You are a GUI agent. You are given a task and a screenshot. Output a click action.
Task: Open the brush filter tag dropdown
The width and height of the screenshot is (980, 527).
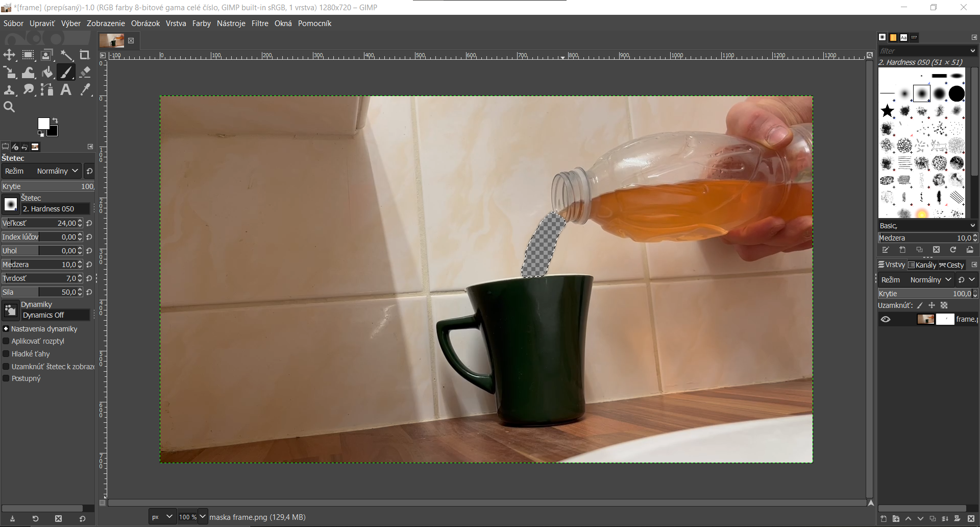[973, 51]
